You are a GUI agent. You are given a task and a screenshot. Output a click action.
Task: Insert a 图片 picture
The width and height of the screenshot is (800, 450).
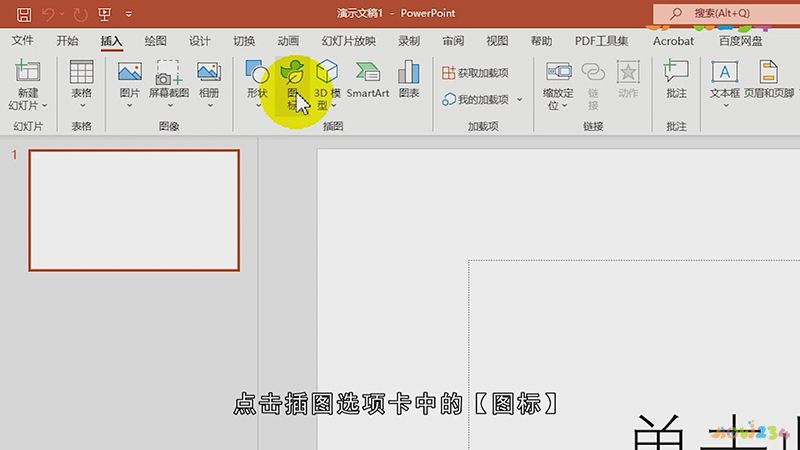(130, 72)
